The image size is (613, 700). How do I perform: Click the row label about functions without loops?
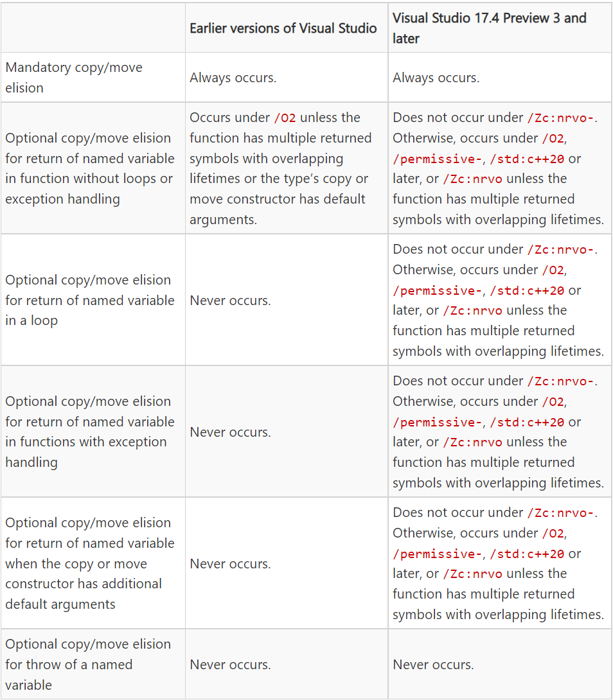coord(89,168)
